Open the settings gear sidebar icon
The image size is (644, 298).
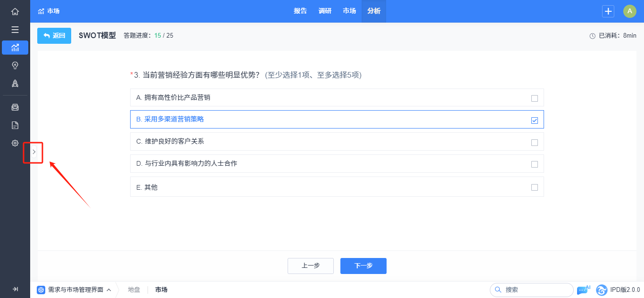[15, 143]
